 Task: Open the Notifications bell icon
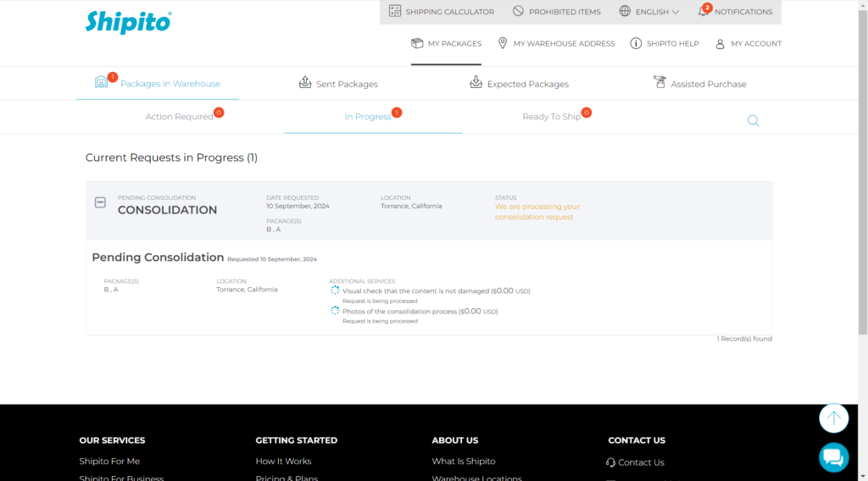[x=703, y=12]
